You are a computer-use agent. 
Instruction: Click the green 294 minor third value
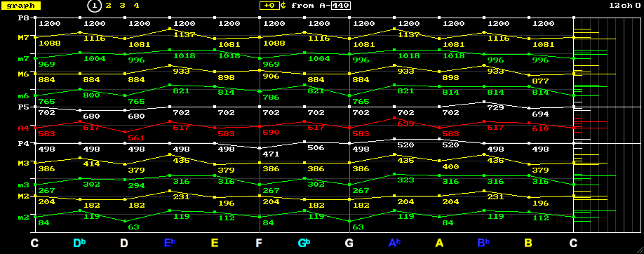pos(136,186)
